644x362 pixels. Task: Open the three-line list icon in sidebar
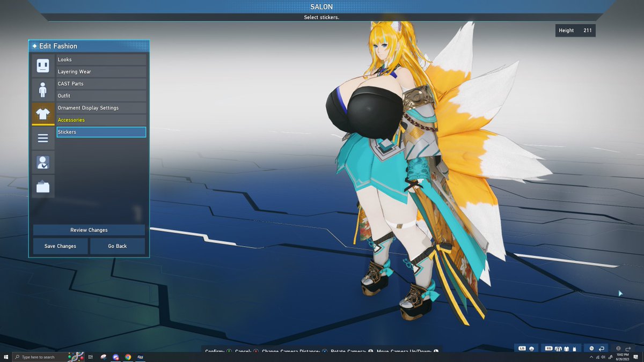(x=43, y=138)
